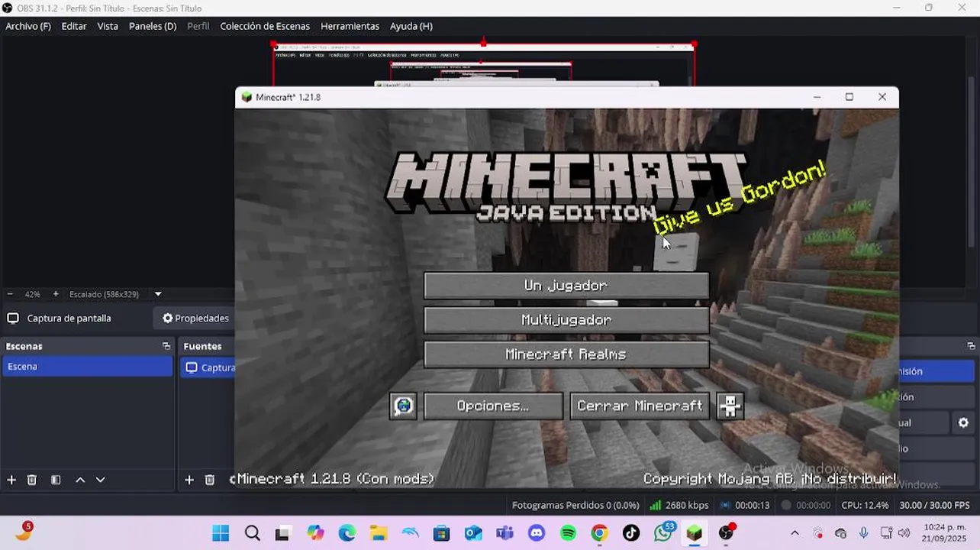This screenshot has width=980, height=550.
Task: Click Un jugador in Minecraft
Action: pos(566,285)
